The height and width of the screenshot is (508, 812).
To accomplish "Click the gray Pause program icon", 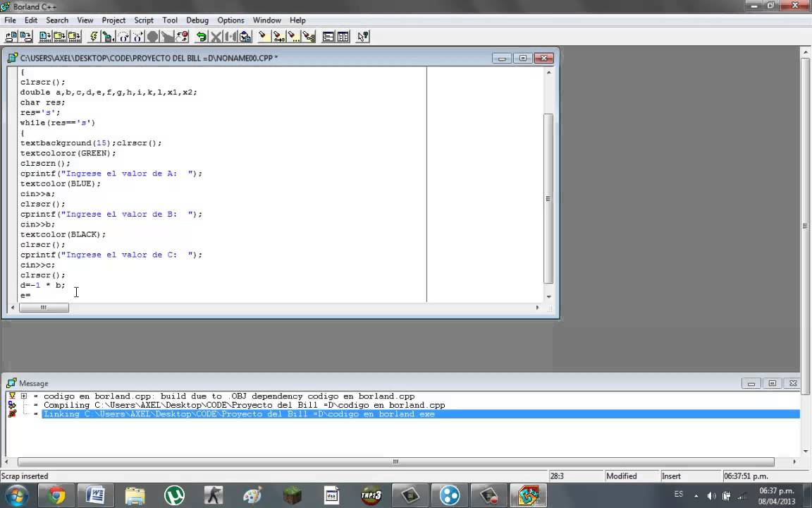I will click(152, 36).
